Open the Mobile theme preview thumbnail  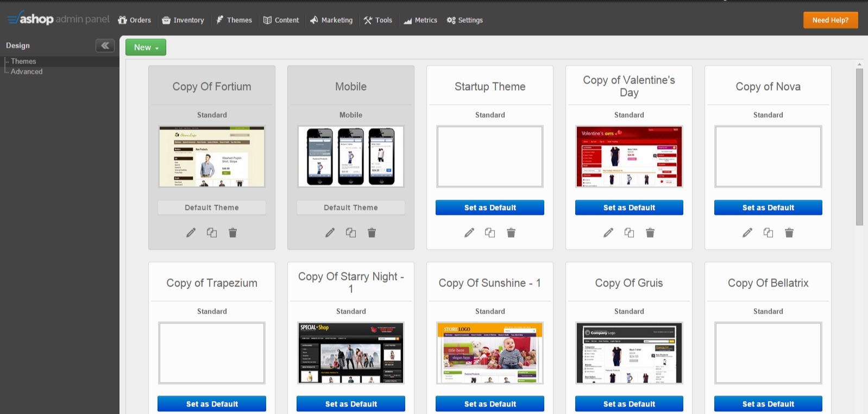(351, 157)
